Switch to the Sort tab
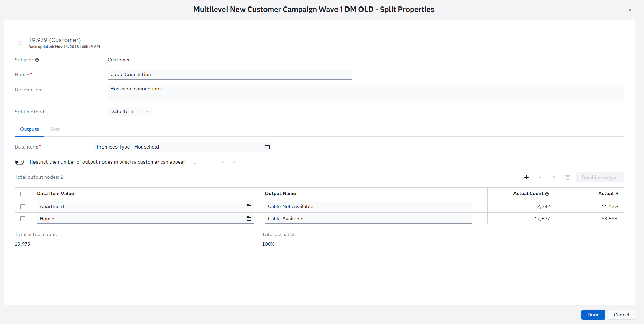This screenshot has width=644, height=324. (55, 129)
